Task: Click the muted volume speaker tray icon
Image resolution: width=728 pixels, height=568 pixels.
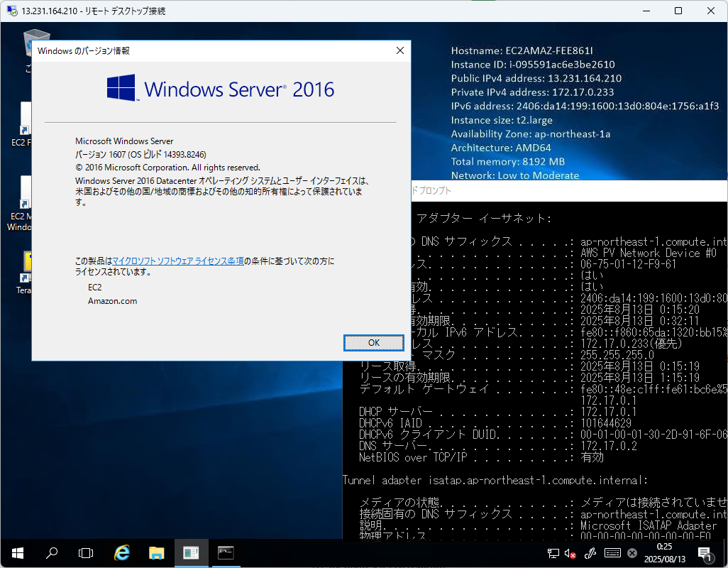Action: (x=569, y=553)
